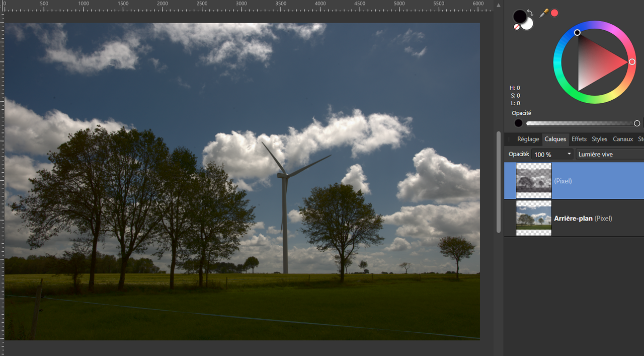The width and height of the screenshot is (644, 356).
Task: Click the black dot beside the Opacité slider
Action: coord(518,123)
